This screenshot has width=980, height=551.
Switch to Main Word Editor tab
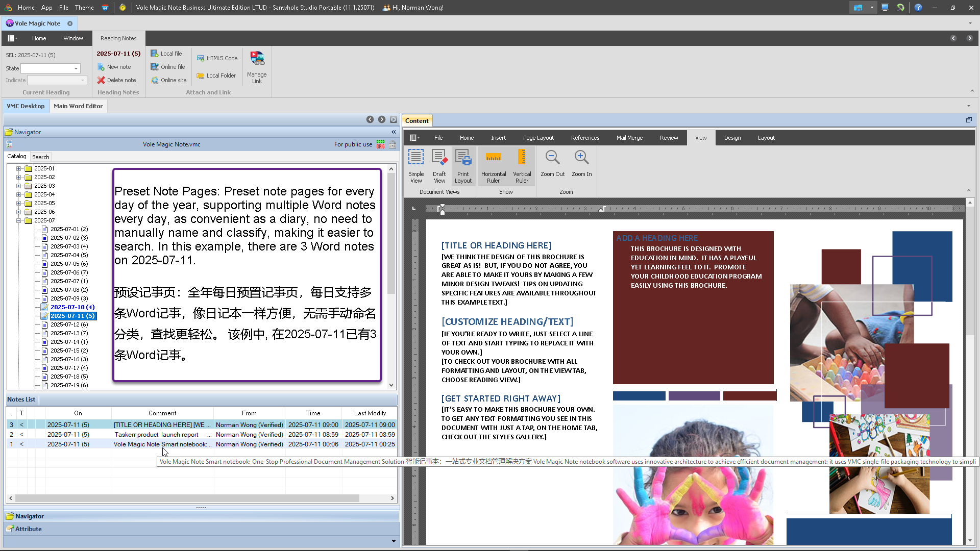[78, 106]
